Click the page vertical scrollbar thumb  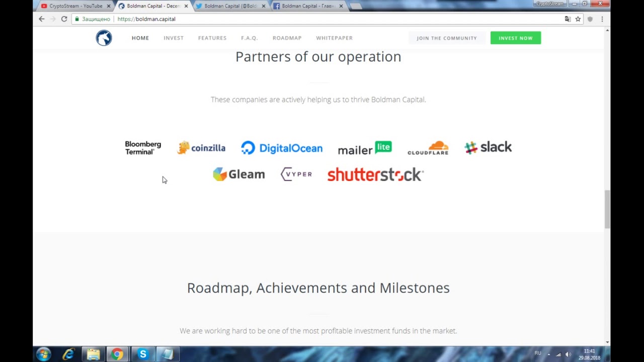[607, 209]
